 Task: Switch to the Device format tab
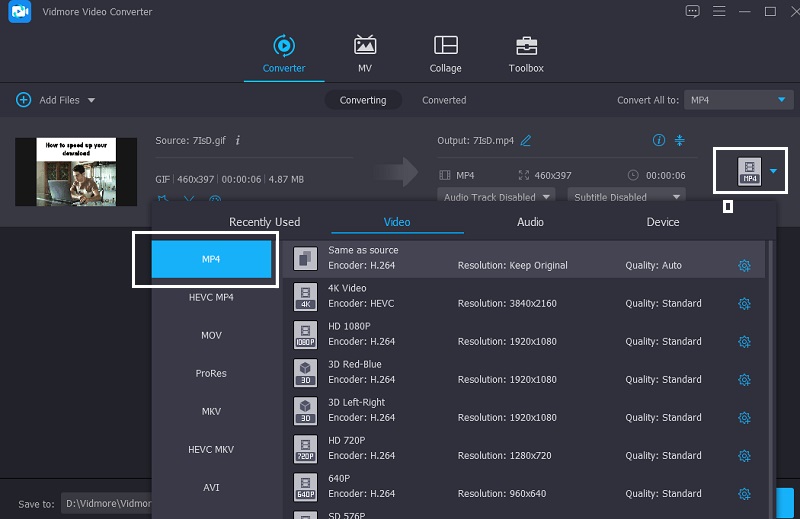pos(662,222)
